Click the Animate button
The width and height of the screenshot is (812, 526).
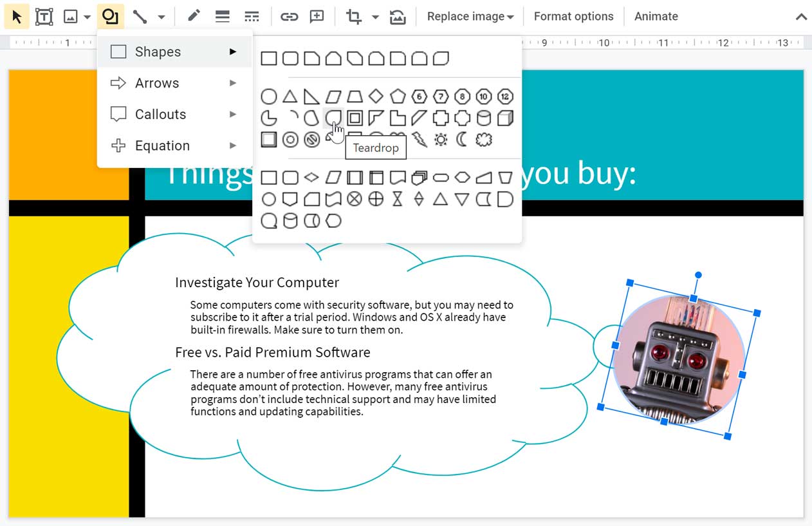656,16
